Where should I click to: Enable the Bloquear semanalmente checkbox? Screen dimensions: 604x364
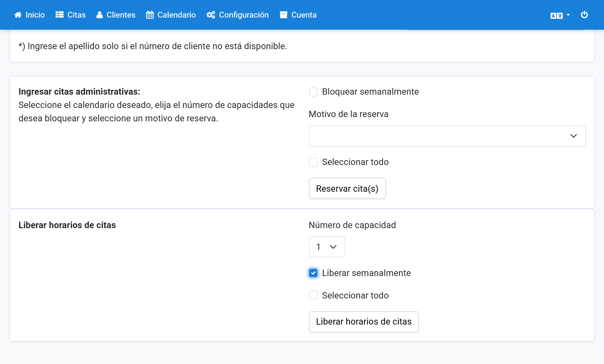[x=313, y=92]
